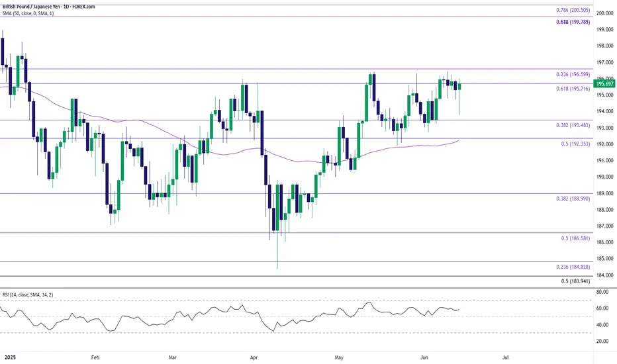Click the 0.382 (193.483) Fibonacci label
This screenshot has height=364, width=617.
tap(573, 126)
